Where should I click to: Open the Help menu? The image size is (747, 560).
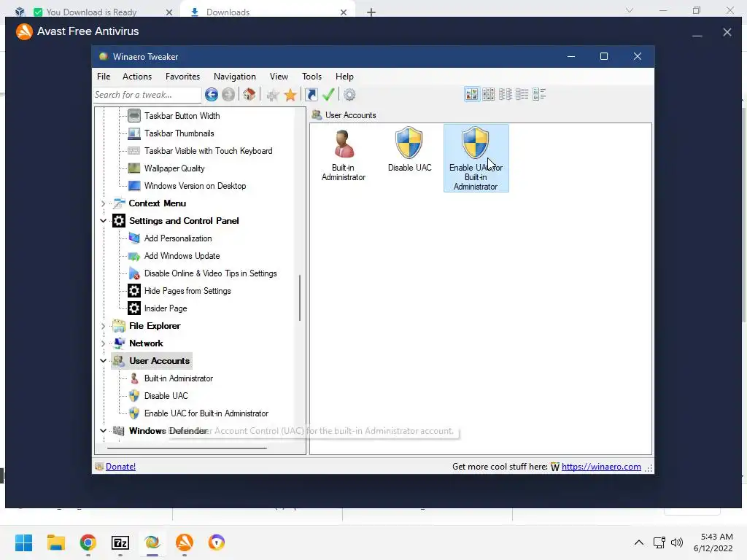(344, 76)
